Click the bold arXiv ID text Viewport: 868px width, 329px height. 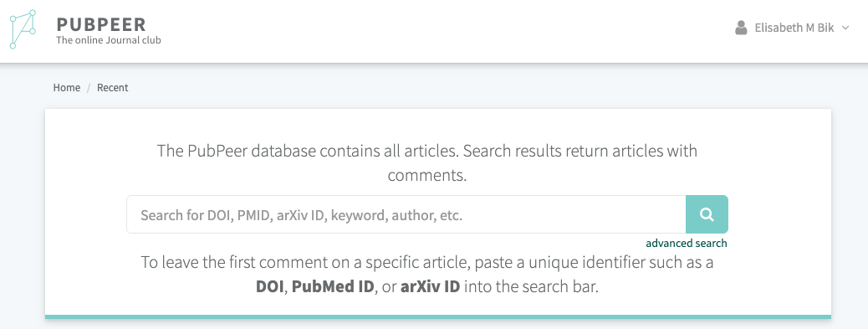tap(430, 287)
